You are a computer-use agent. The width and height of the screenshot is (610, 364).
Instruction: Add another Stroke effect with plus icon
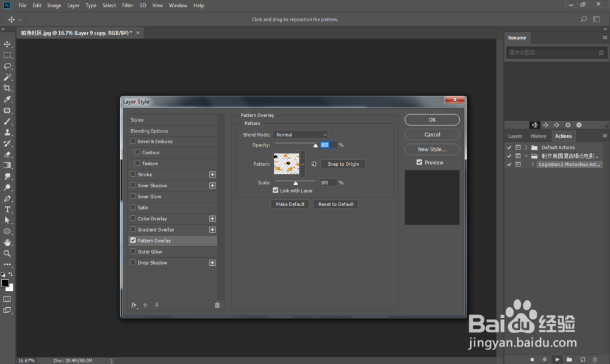[x=212, y=174]
